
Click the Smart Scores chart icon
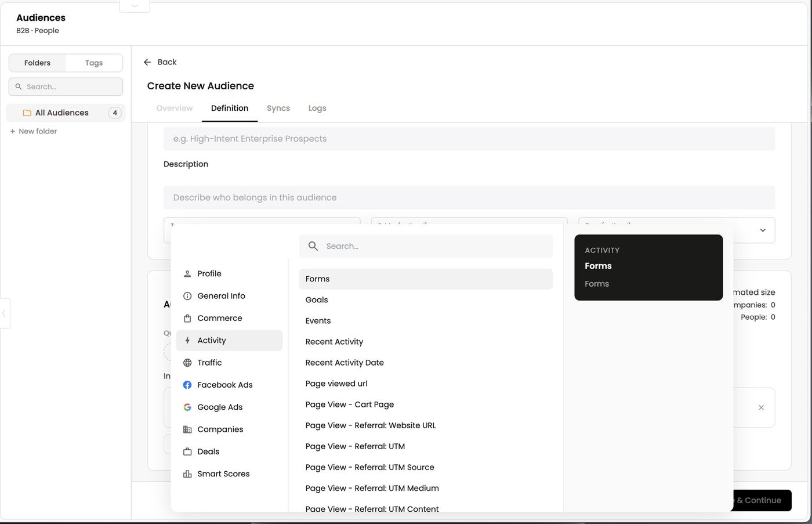tap(187, 474)
